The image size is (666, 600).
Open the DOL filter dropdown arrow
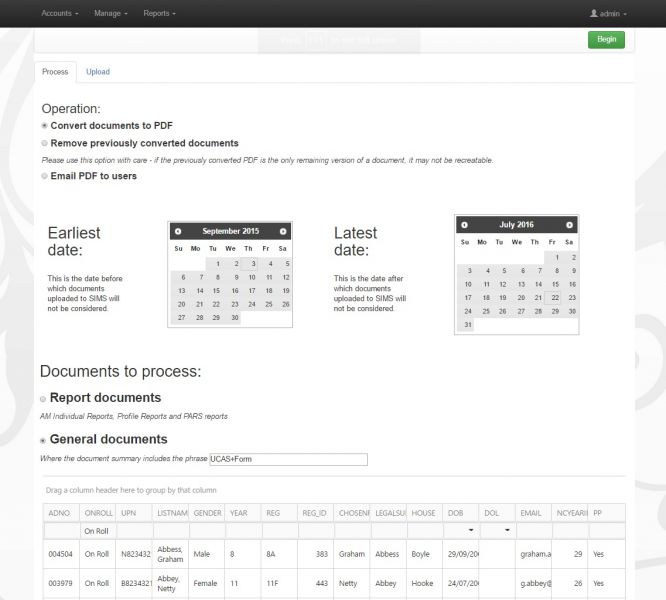tap(507, 530)
